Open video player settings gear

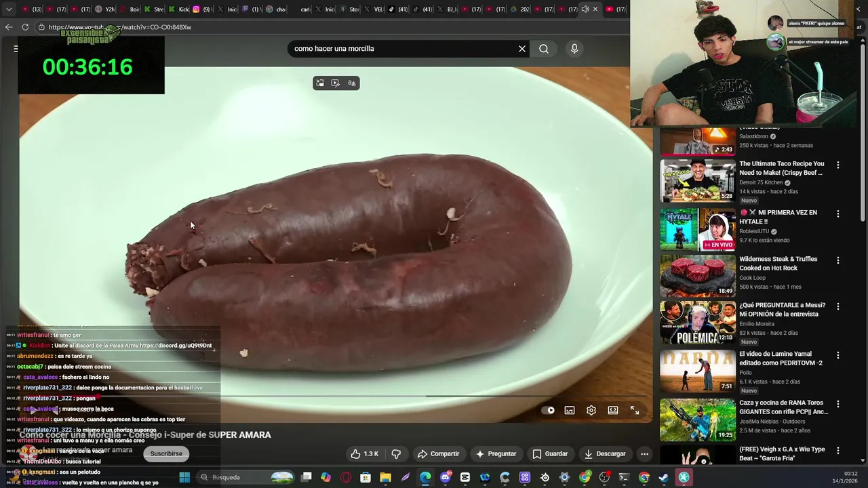click(591, 411)
